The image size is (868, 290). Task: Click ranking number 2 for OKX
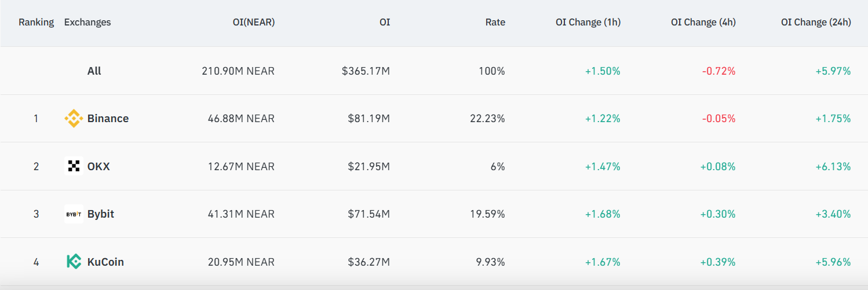36,166
